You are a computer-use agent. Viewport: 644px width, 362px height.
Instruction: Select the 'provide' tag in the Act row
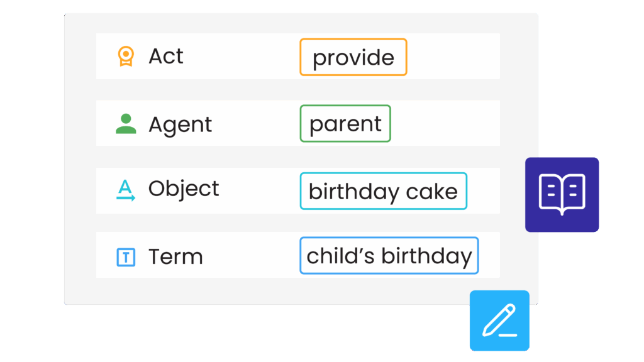[353, 57]
